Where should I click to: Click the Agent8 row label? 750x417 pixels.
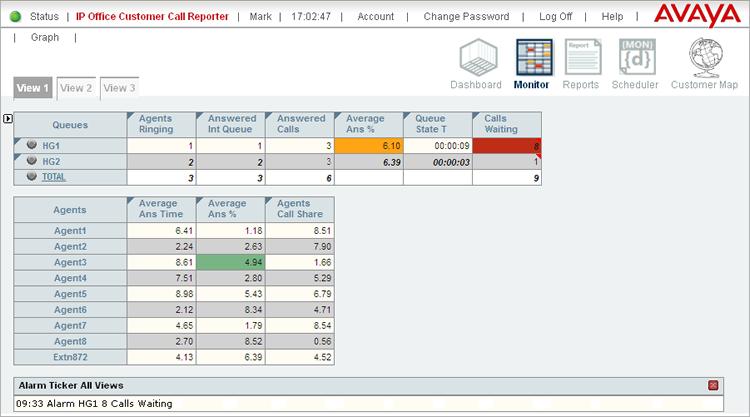point(70,341)
